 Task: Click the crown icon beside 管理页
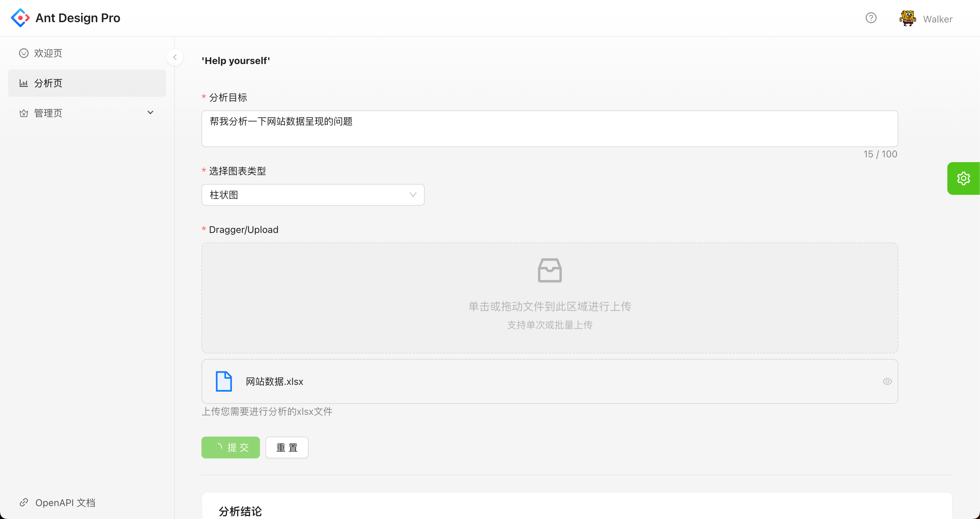pos(23,113)
